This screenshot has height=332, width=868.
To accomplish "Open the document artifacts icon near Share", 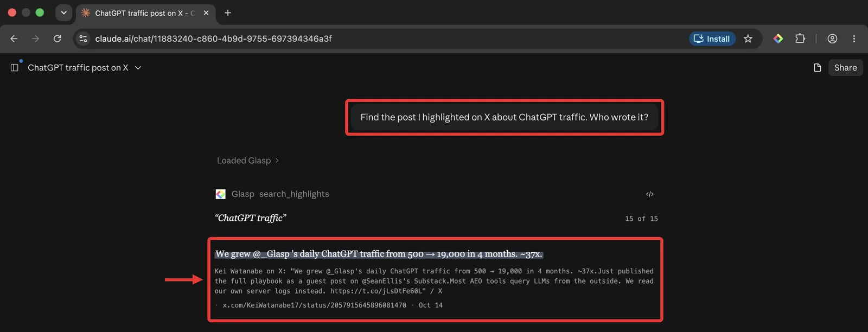I will click(x=818, y=68).
